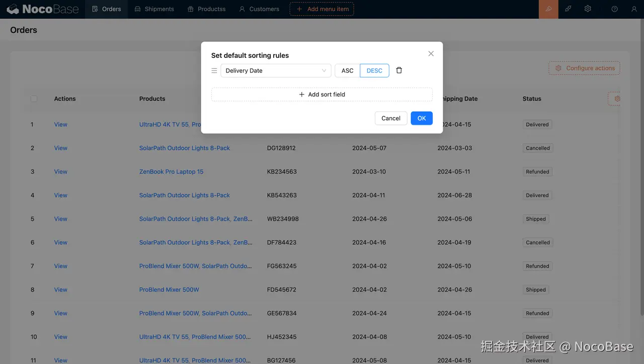Click View link in row 5
644x364 pixels.
[61, 219]
